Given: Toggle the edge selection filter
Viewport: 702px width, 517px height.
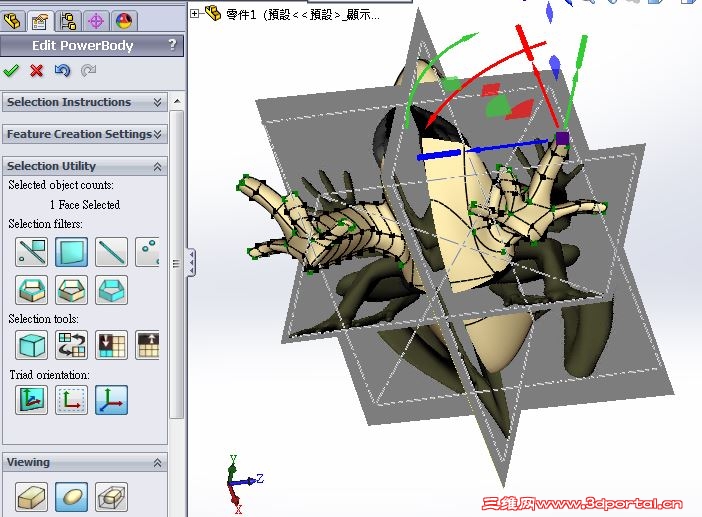Looking at the screenshot, I should [111, 252].
